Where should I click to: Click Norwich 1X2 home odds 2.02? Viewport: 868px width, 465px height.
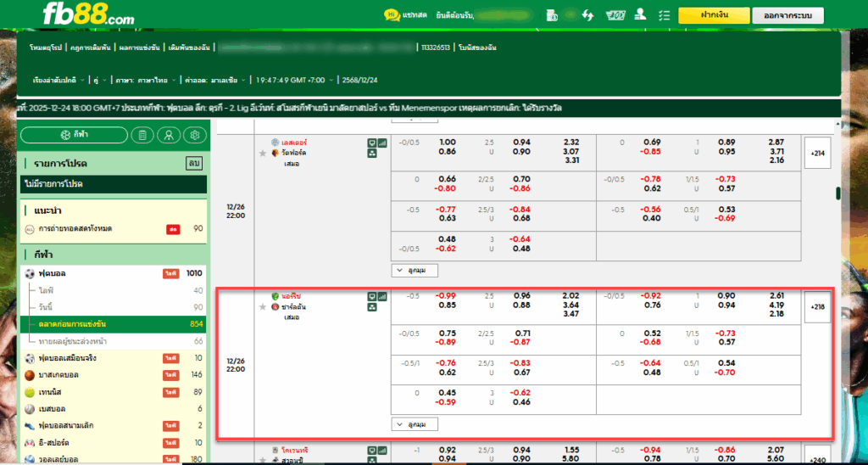(x=570, y=296)
